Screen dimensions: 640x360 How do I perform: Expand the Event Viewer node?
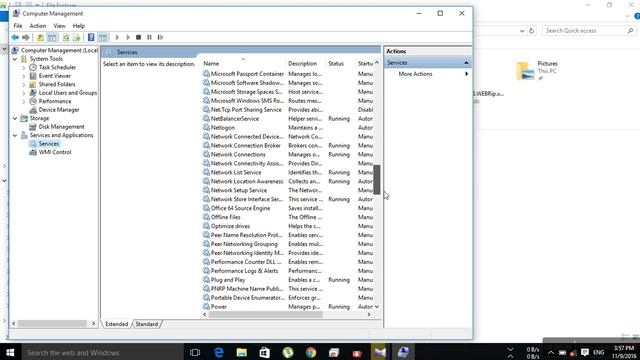[x=24, y=76]
